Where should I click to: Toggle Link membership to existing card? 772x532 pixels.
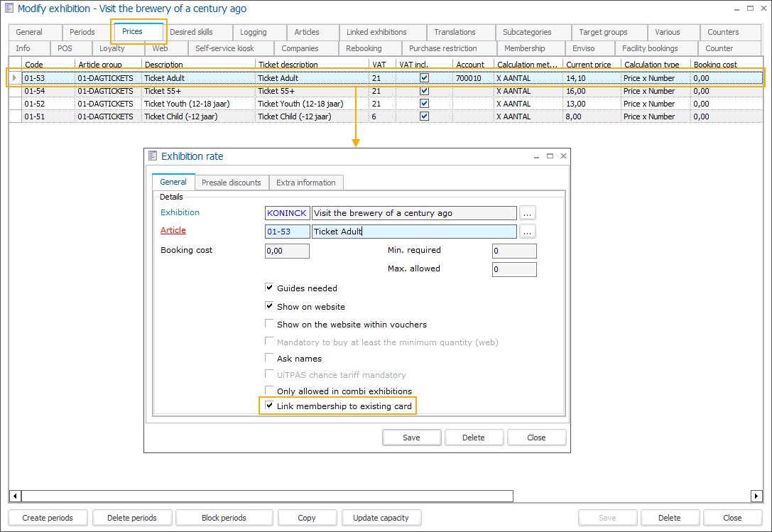pyautogui.click(x=270, y=406)
